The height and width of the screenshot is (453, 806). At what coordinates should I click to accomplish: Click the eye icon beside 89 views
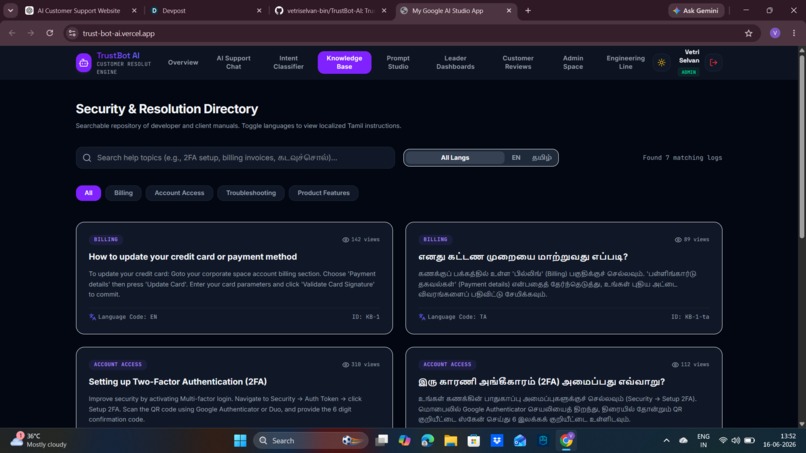tap(678, 240)
